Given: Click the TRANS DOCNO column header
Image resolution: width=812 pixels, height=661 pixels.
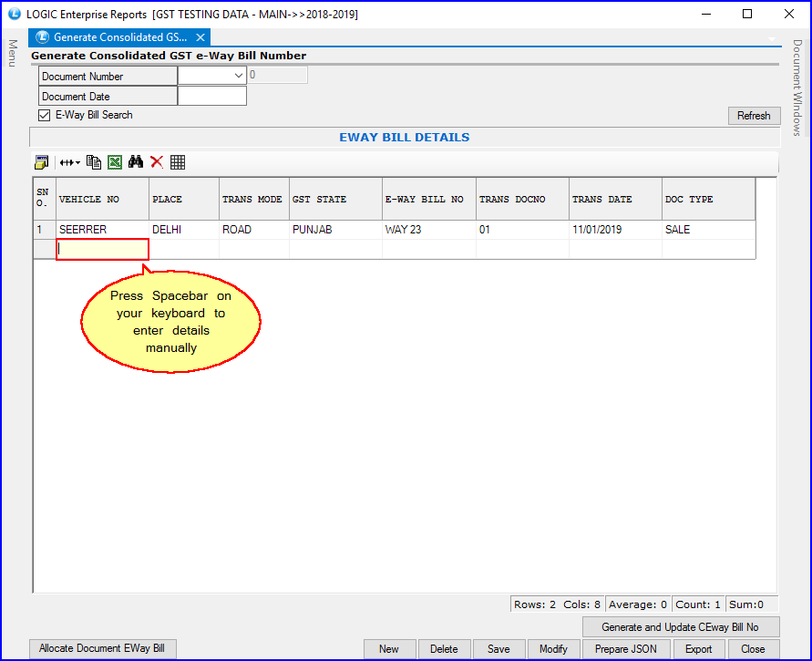Looking at the screenshot, I should (522, 199).
